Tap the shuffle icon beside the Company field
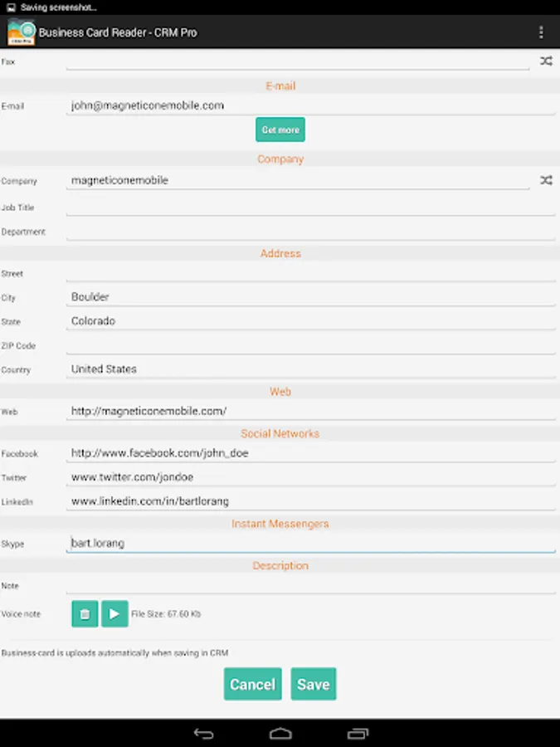 click(x=546, y=180)
